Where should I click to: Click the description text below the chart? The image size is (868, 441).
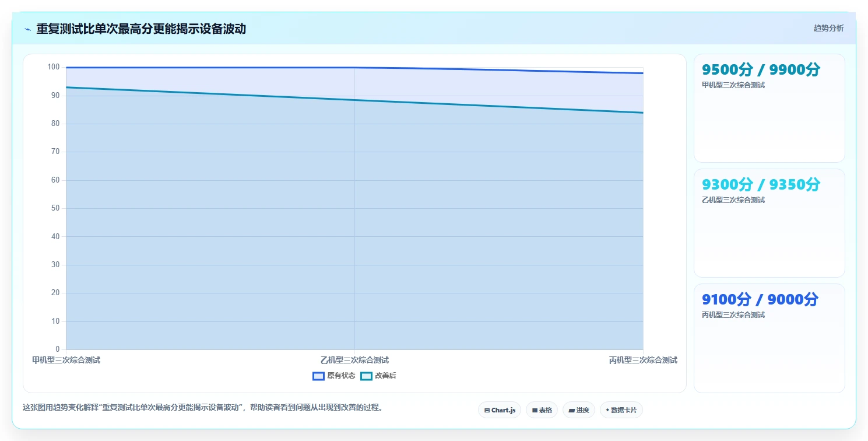coord(203,408)
